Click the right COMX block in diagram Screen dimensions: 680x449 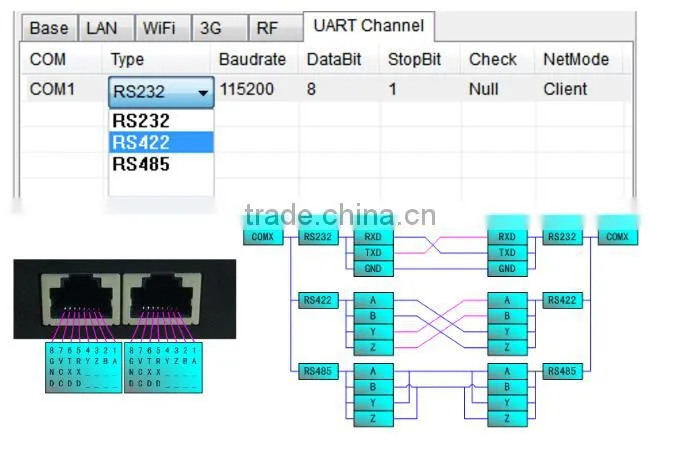[618, 237]
